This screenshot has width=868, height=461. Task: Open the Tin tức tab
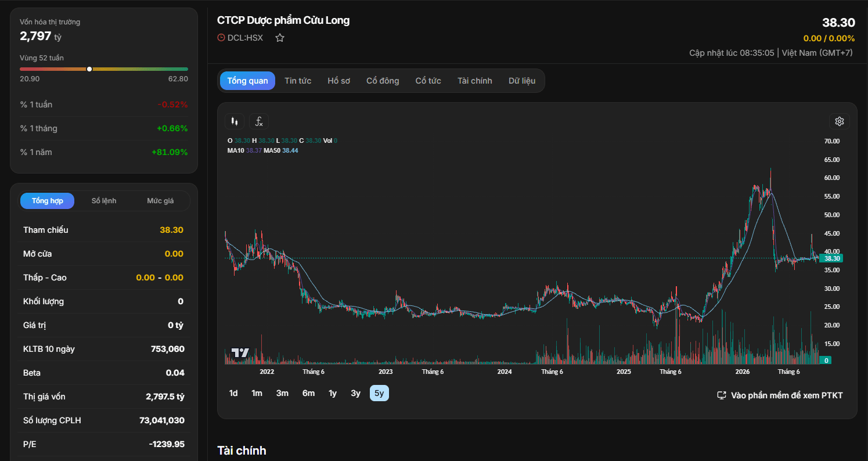tap(298, 81)
